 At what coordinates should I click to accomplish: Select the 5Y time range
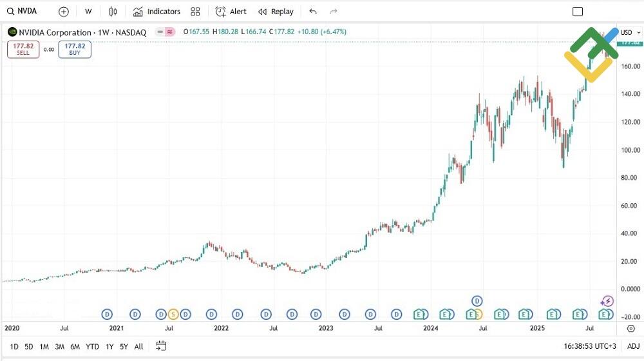pyautogui.click(x=124, y=347)
